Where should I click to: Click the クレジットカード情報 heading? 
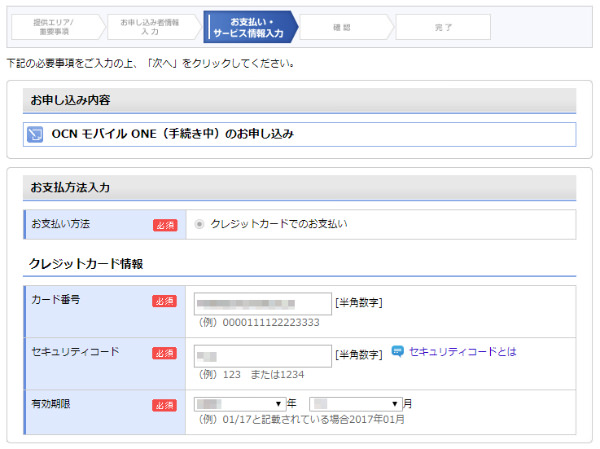86,264
